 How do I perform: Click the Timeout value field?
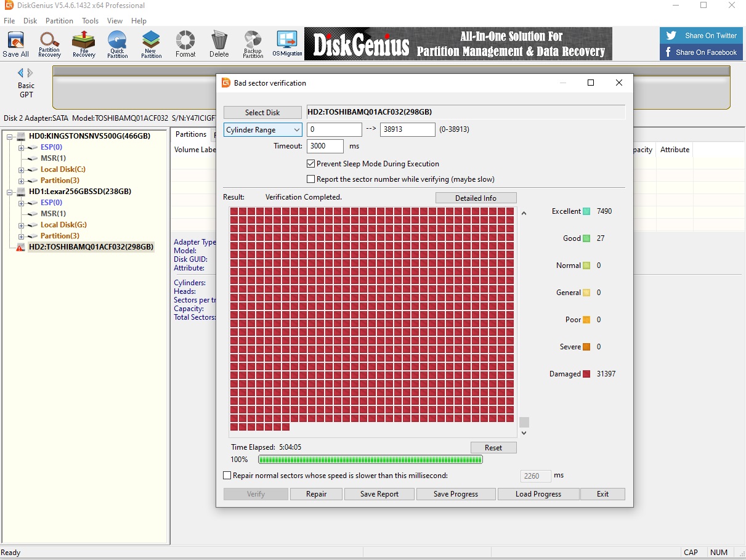325,147
